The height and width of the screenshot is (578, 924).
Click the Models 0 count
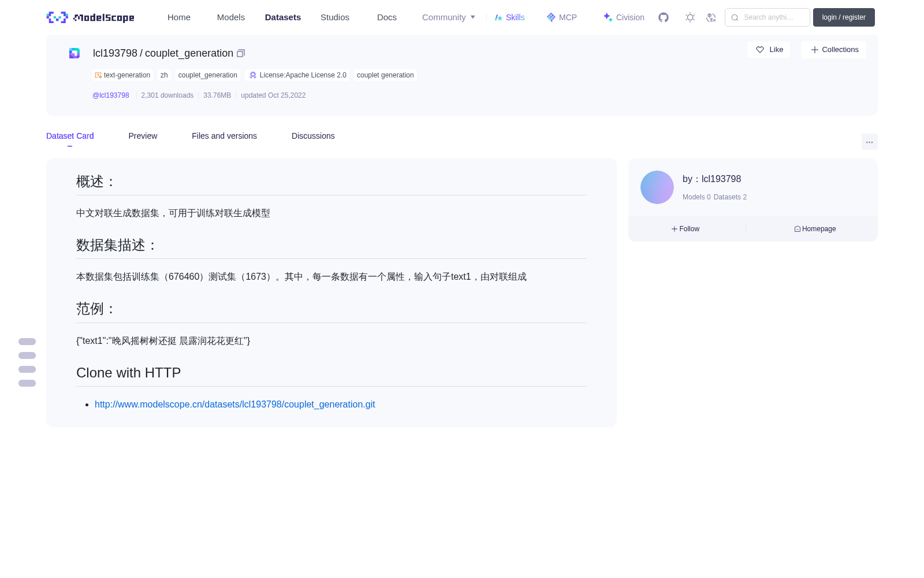click(696, 197)
